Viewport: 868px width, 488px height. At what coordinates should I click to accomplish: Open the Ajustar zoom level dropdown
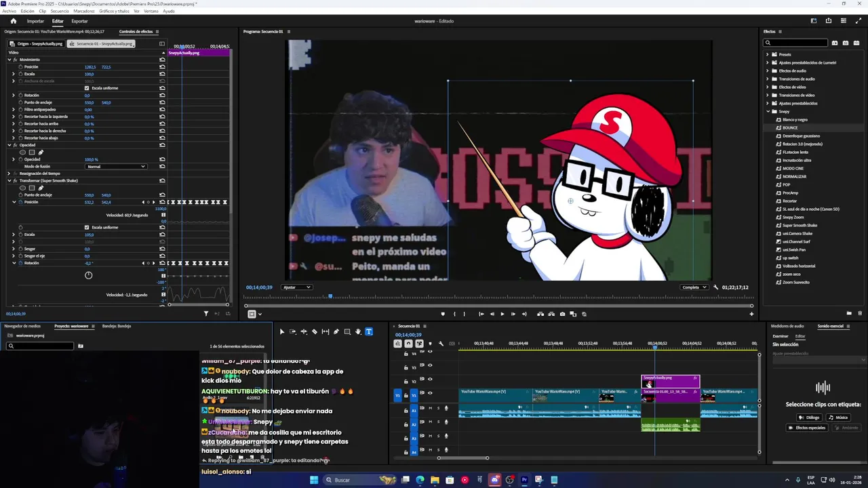tap(296, 287)
